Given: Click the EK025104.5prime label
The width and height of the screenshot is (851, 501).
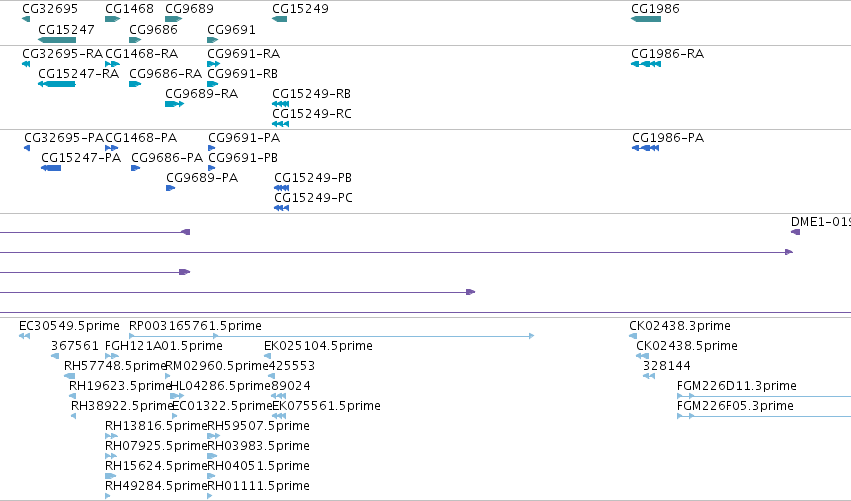Looking at the screenshot, I should pos(318,346).
